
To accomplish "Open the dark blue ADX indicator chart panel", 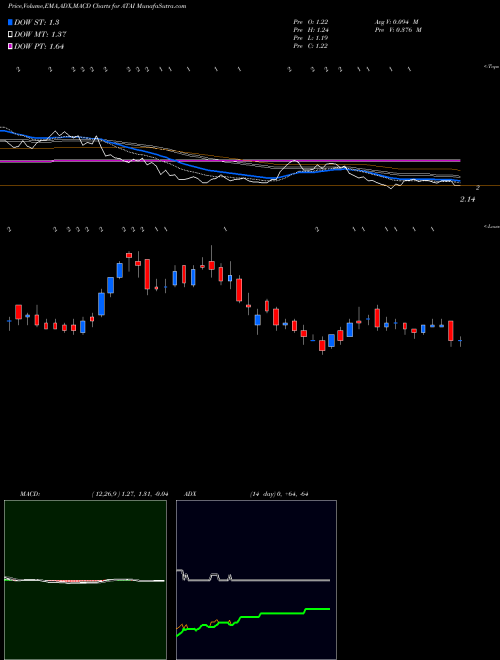I will (x=256, y=580).
